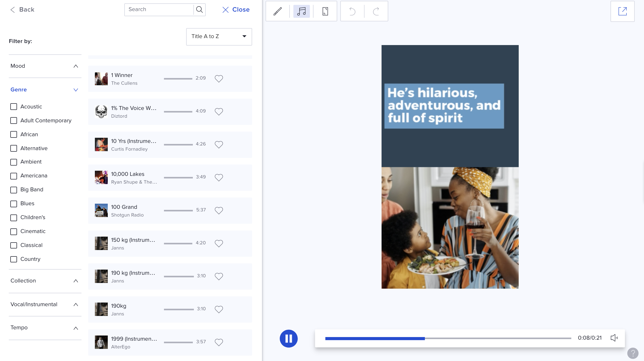644x361 pixels.
Task: Favorite the 190kg track
Action: pyautogui.click(x=219, y=309)
